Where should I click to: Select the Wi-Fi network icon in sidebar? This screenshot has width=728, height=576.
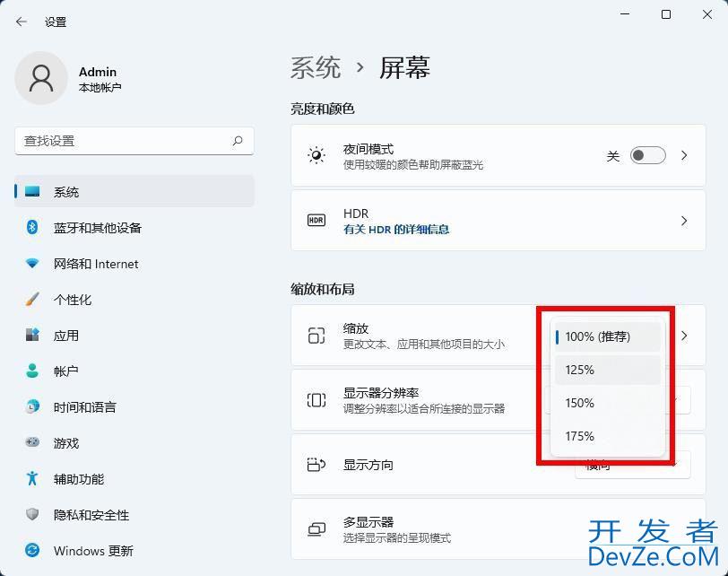(32, 264)
